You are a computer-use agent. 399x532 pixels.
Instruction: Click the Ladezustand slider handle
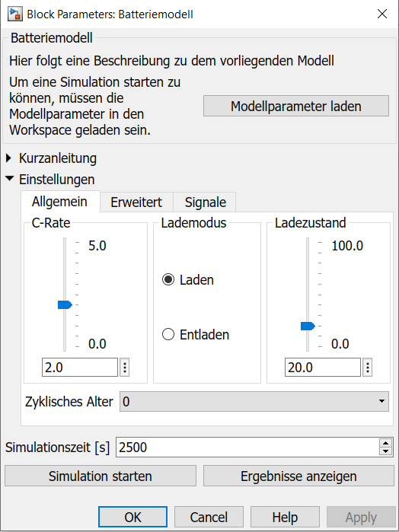pyautogui.click(x=308, y=326)
